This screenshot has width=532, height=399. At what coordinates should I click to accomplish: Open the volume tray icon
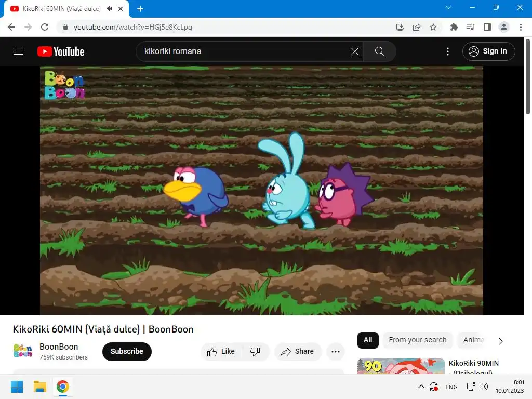(484, 387)
